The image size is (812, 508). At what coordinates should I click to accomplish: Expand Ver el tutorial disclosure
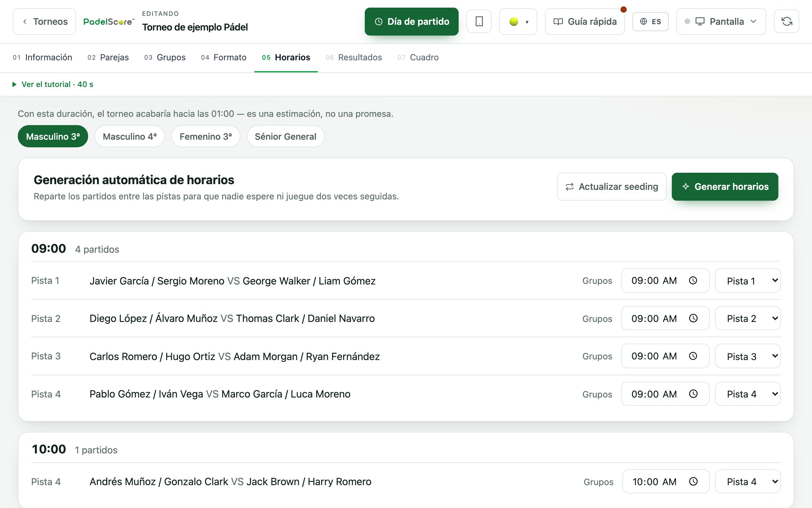point(53,84)
